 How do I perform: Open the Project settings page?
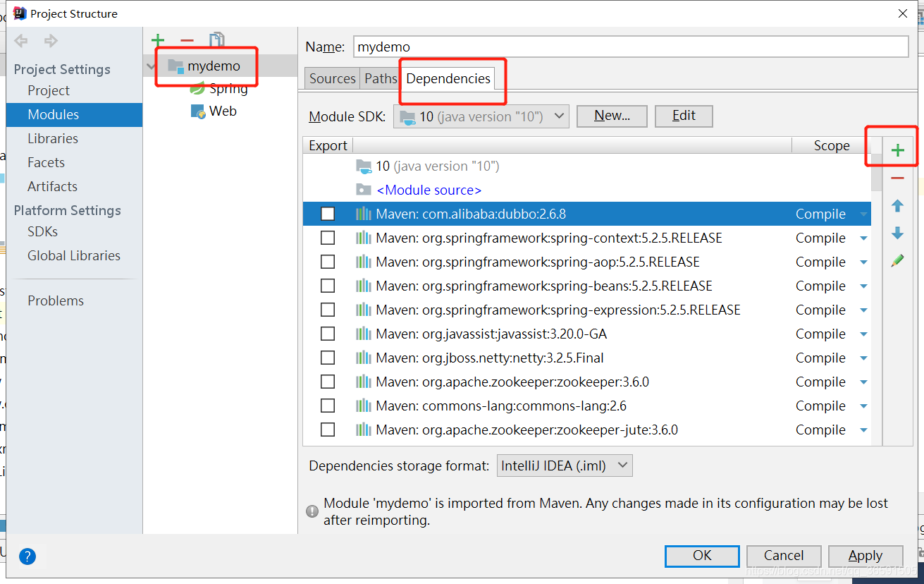click(49, 90)
